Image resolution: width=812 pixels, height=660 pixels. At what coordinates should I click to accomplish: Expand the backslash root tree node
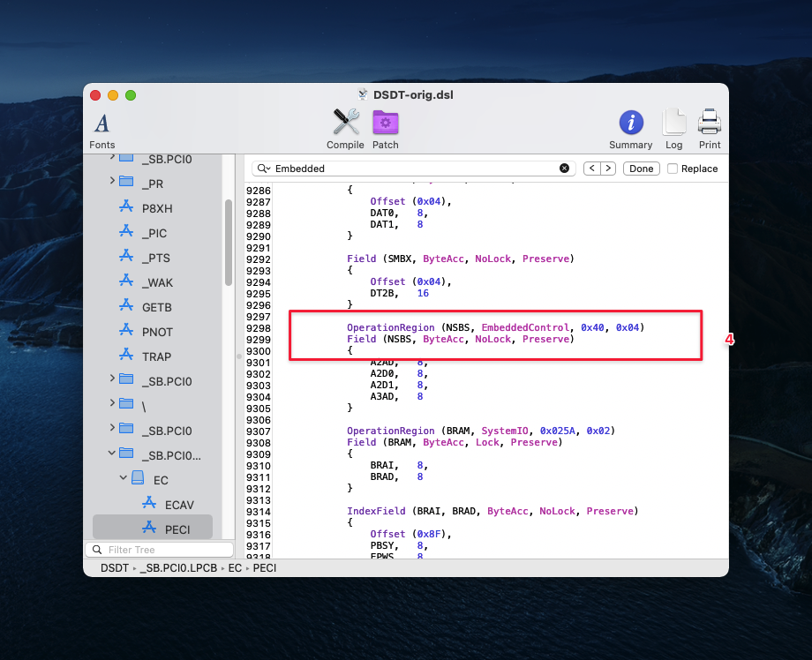point(112,403)
